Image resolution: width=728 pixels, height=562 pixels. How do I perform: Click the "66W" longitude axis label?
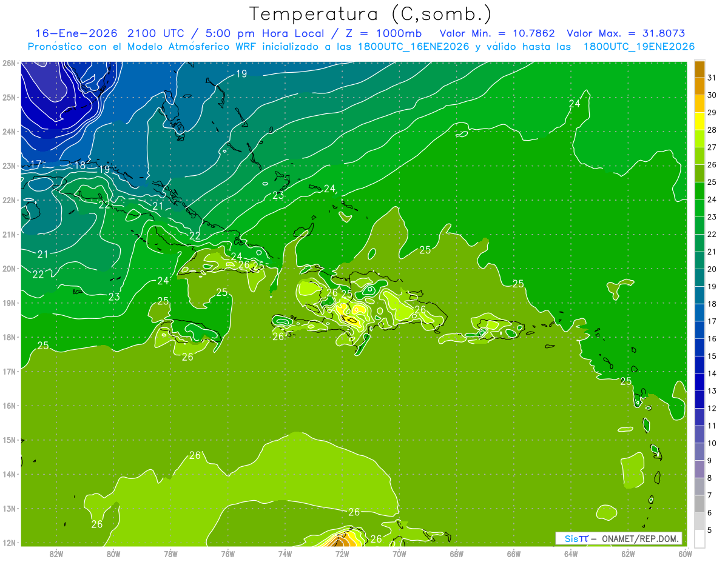[514, 554]
